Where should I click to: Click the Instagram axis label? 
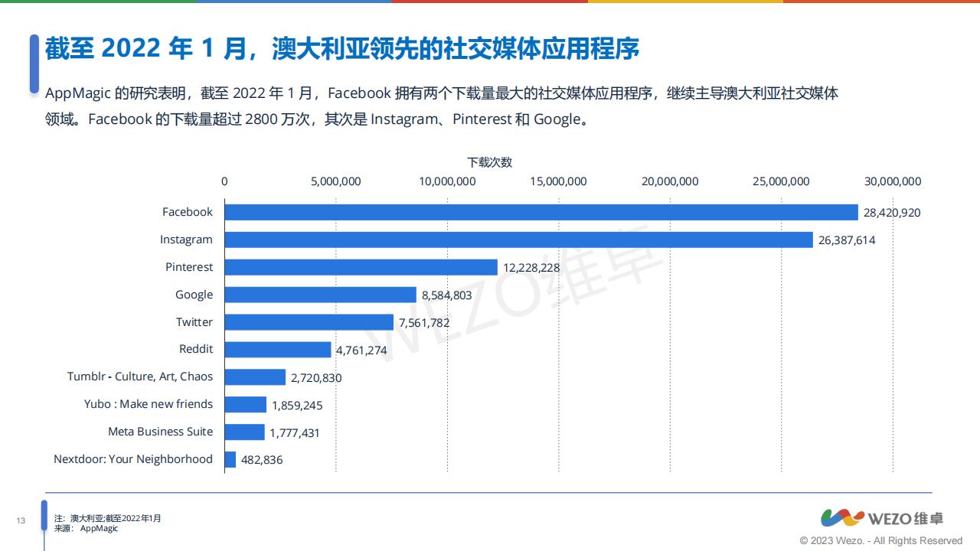point(186,240)
